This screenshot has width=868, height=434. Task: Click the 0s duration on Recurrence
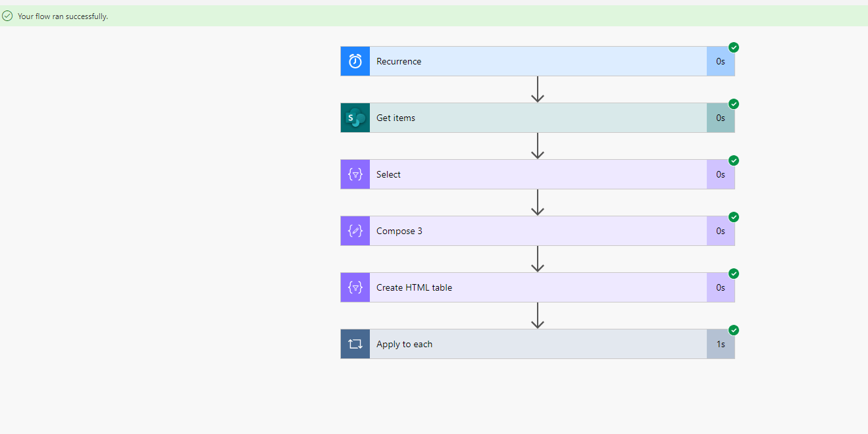coord(721,61)
